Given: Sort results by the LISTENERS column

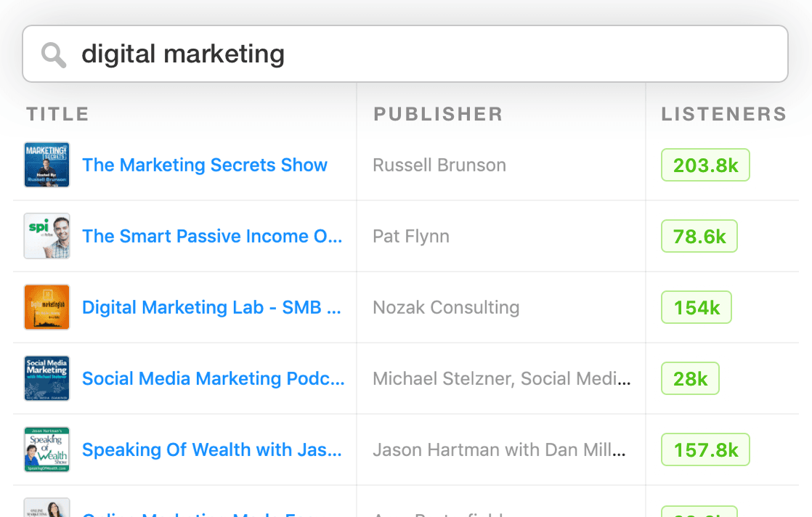Looking at the screenshot, I should (723, 113).
